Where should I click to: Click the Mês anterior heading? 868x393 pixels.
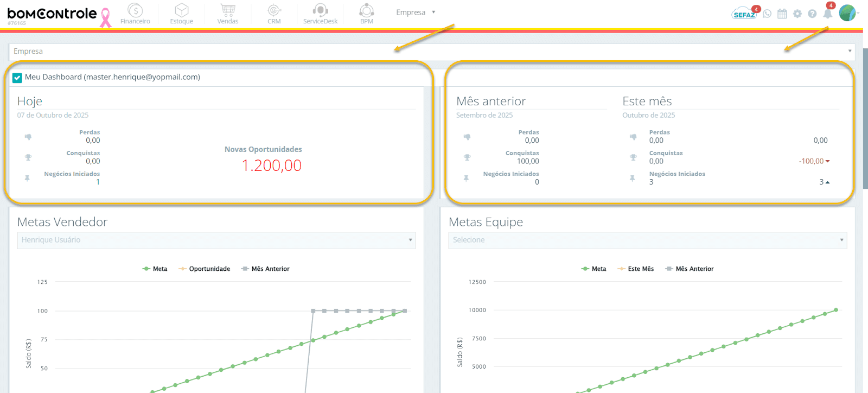tap(491, 102)
